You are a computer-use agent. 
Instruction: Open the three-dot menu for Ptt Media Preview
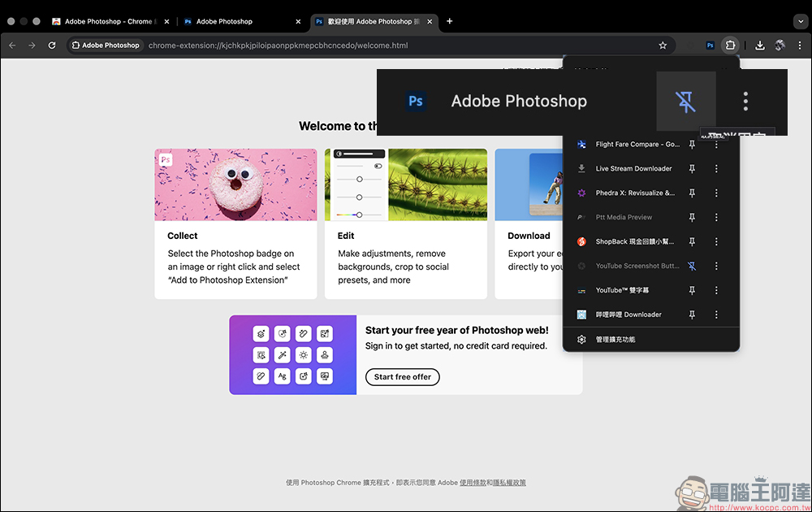(715, 217)
